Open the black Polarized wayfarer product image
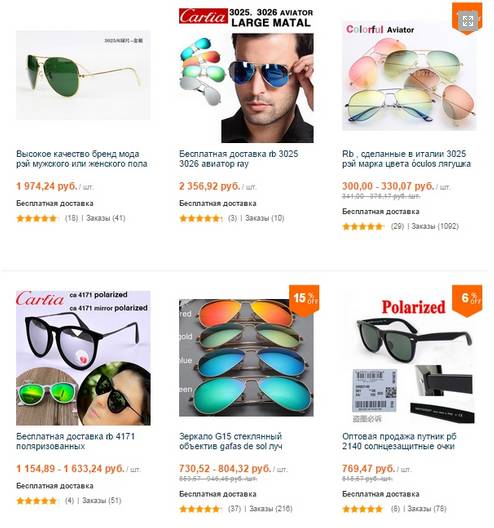 [x=409, y=360]
